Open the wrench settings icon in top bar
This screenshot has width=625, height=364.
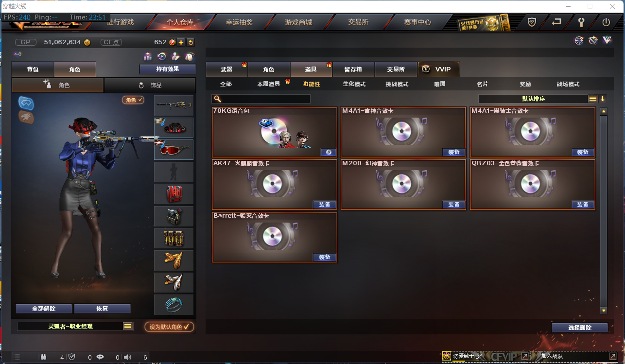click(x=581, y=22)
